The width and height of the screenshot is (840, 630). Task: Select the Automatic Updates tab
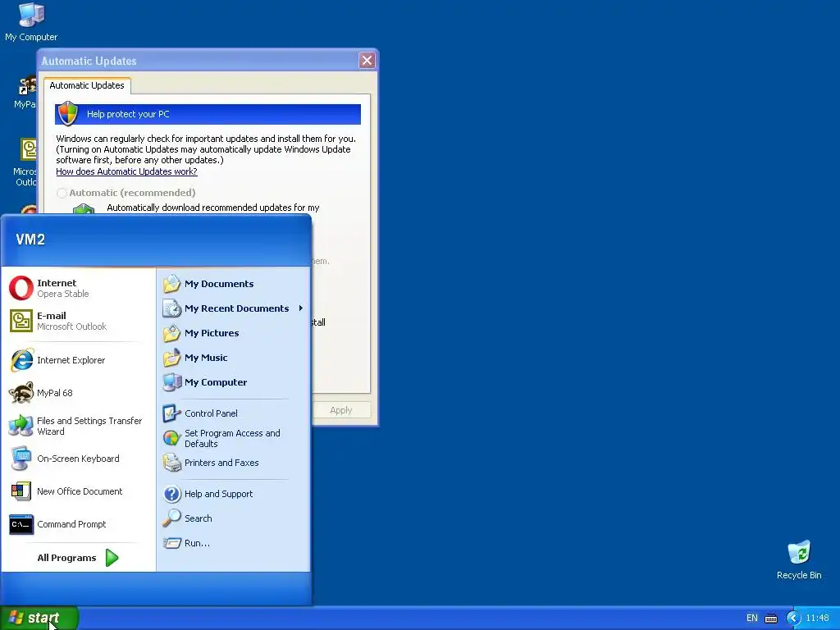coord(87,85)
